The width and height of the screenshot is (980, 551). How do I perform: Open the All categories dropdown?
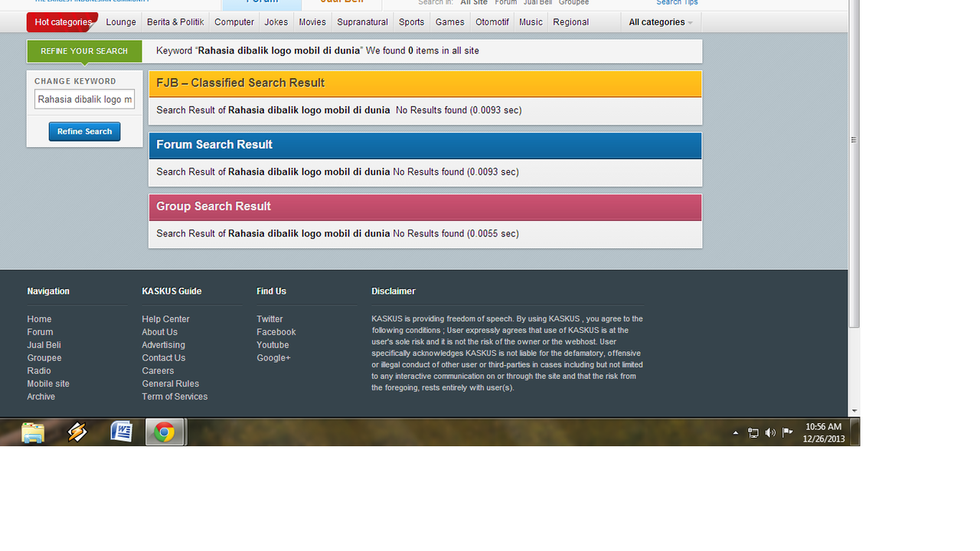(661, 22)
